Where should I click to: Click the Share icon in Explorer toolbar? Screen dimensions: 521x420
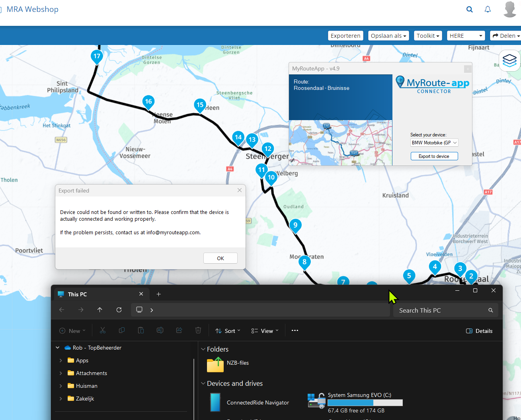pyautogui.click(x=179, y=331)
